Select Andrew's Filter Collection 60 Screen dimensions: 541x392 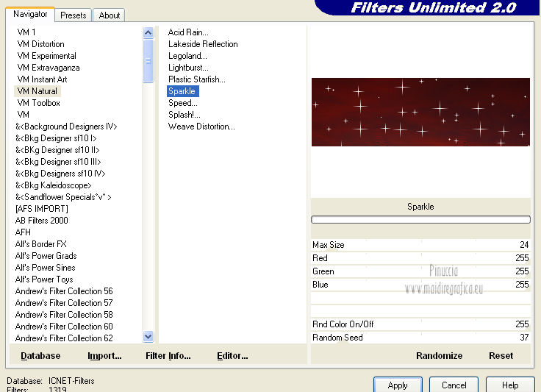click(x=64, y=327)
